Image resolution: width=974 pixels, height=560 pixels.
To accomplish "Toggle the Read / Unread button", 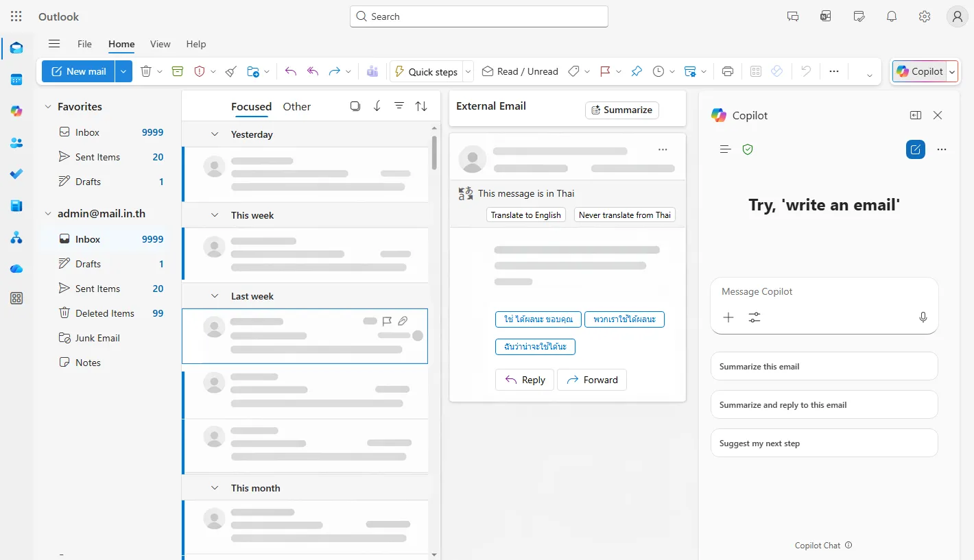I will 520,71.
